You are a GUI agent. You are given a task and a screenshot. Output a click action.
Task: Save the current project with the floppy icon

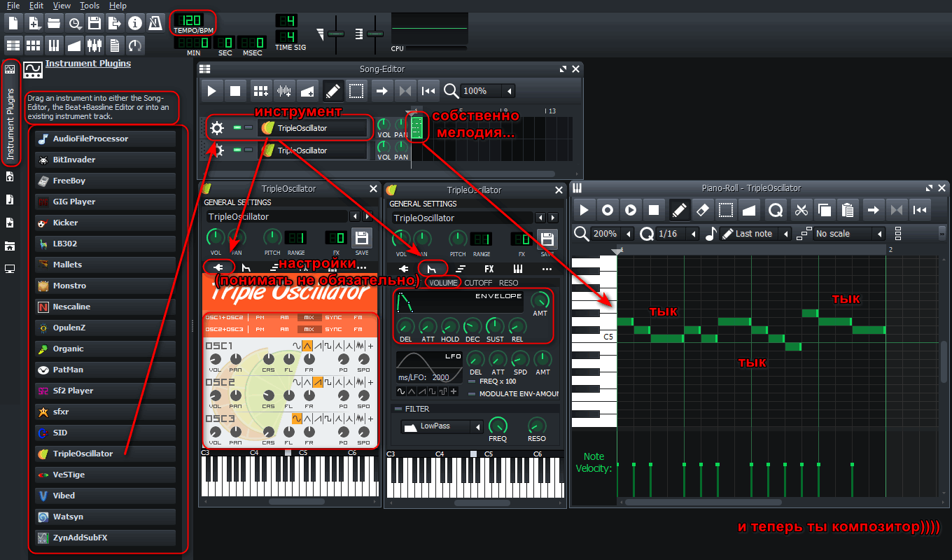coord(94,23)
